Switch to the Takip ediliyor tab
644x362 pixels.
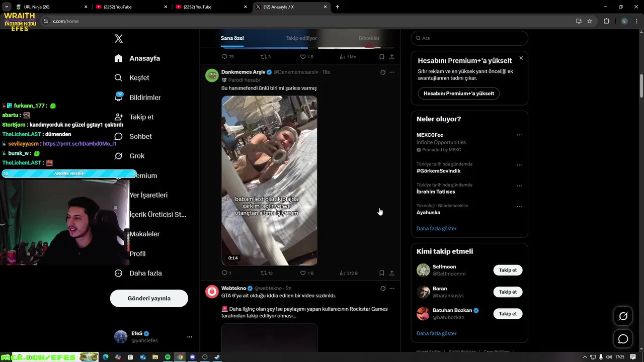(x=301, y=38)
